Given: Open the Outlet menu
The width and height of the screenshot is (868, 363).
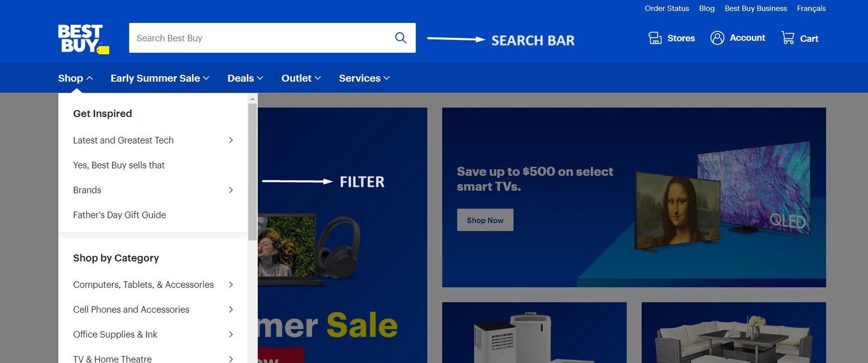Looking at the screenshot, I should (301, 78).
